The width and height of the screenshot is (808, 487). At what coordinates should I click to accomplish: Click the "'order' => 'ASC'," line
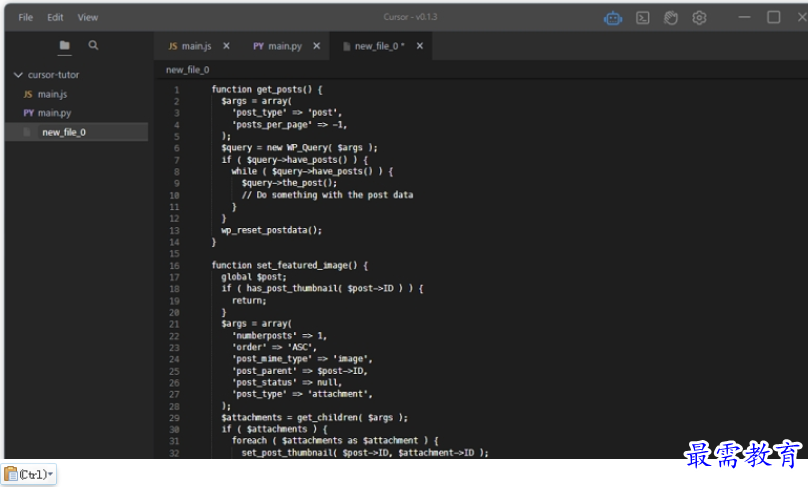pyautogui.click(x=274, y=347)
